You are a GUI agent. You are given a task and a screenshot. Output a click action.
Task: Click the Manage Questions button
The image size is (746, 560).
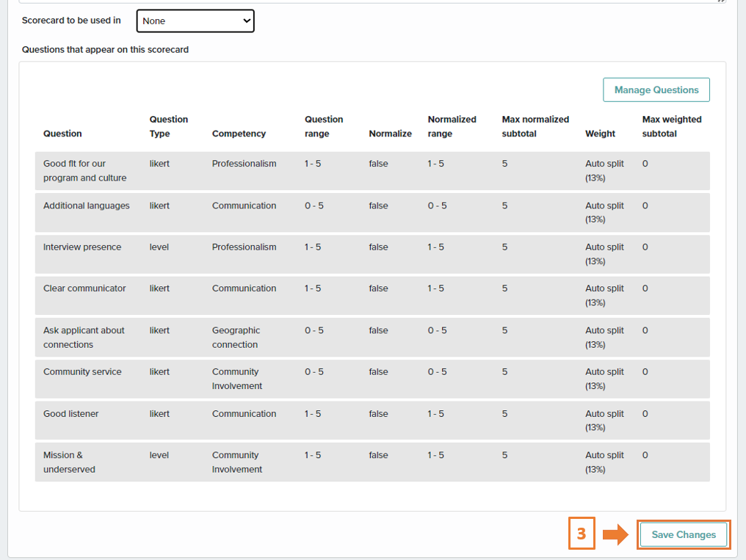tap(656, 90)
